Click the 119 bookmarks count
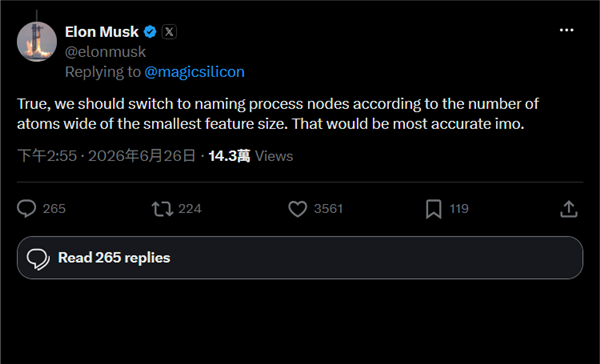 [x=459, y=209]
